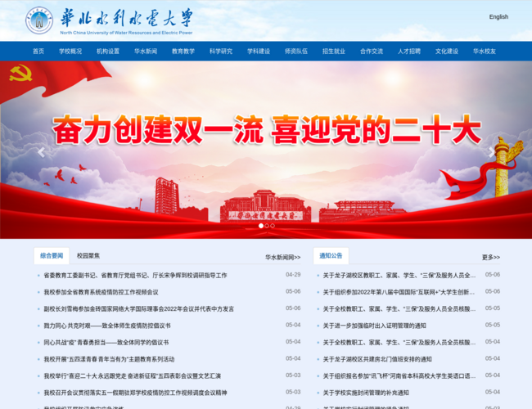Screen dimensions: 532x409
Task: Switch to English version link
Action: point(498,16)
